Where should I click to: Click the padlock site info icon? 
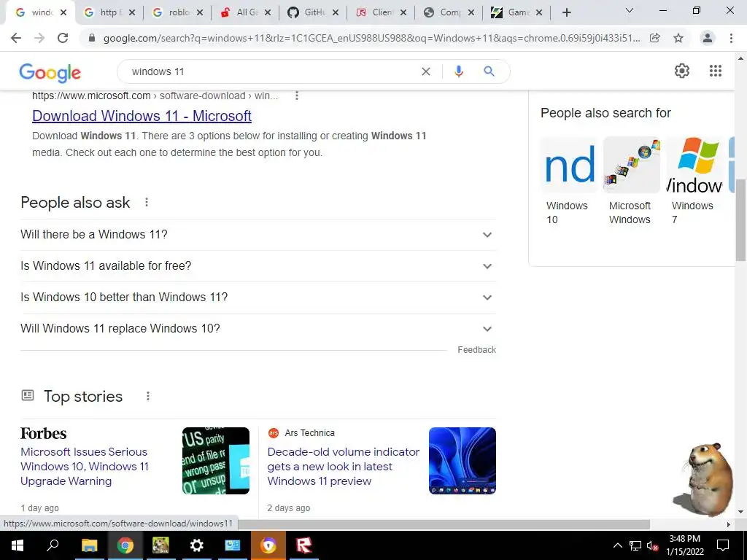[92, 38]
